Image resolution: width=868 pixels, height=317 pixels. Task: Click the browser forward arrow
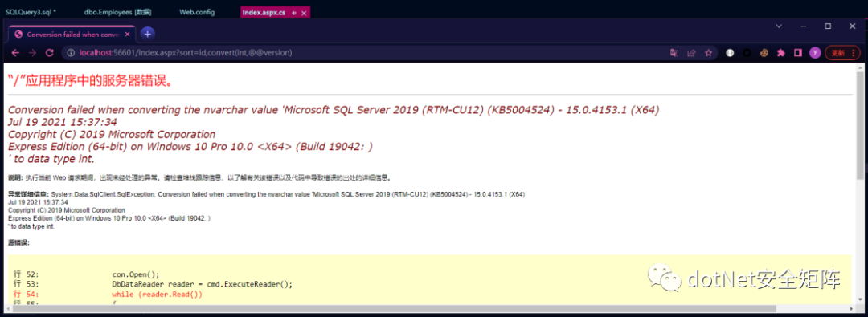[32, 53]
